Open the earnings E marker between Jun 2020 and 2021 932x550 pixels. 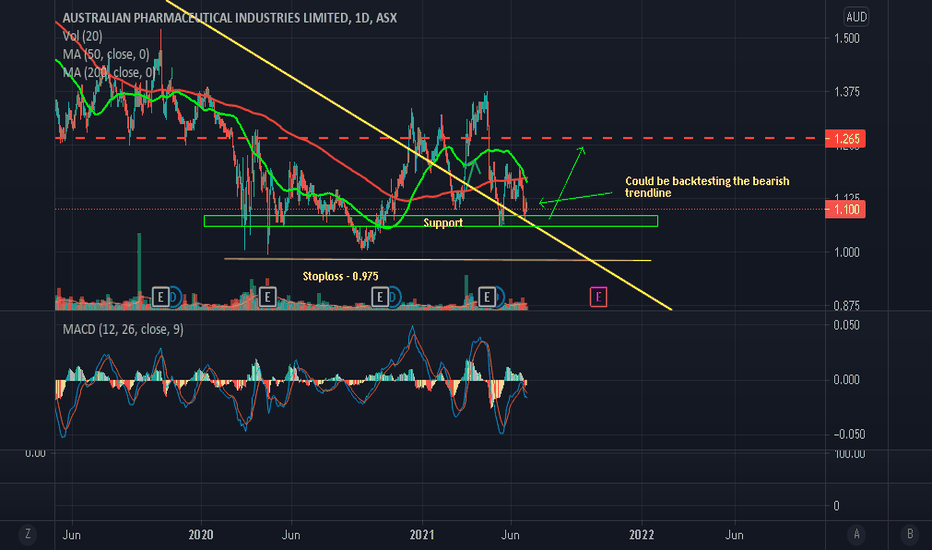[x=380, y=296]
